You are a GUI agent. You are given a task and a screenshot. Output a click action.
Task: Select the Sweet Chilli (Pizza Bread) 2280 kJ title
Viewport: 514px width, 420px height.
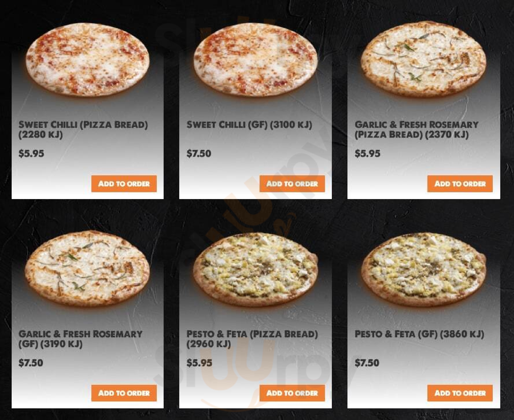[x=83, y=130]
